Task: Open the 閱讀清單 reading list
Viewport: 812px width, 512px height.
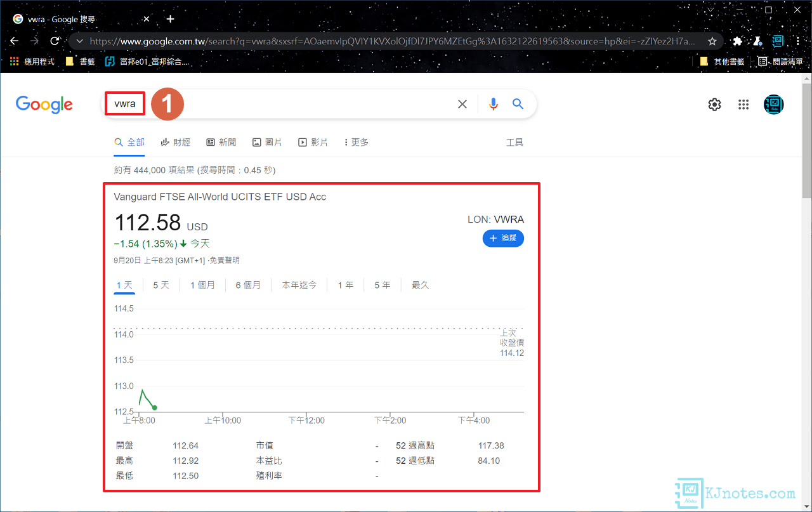Action: tap(781, 62)
